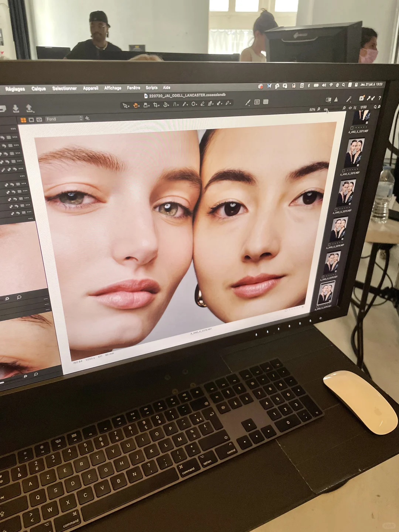Click the volume icon in menu bar
The height and width of the screenshot is (532, 399).
click(324, 85)
